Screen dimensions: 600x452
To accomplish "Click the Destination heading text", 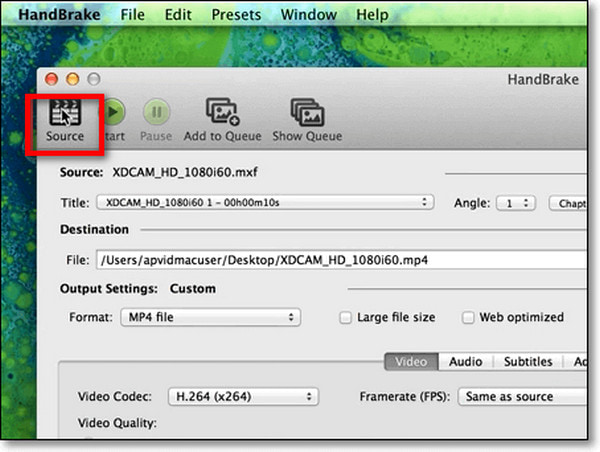I will point(95,229).
